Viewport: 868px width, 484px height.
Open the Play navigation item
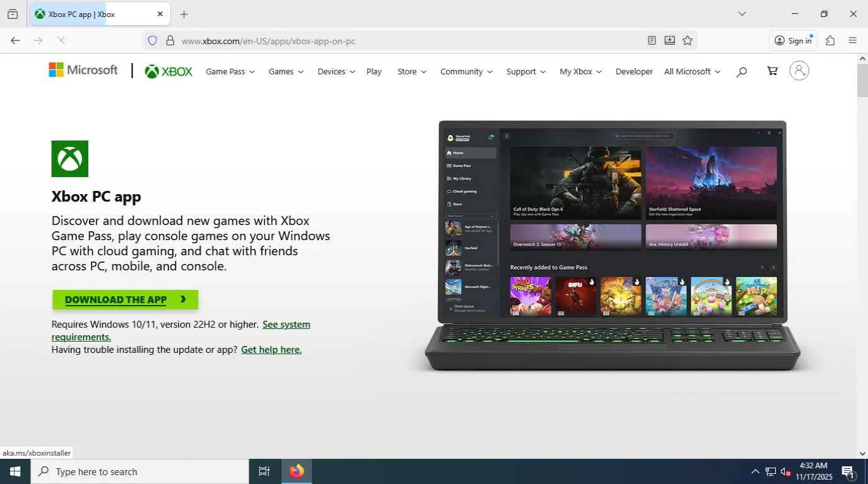pyautogui.click(x=374, y=71)
